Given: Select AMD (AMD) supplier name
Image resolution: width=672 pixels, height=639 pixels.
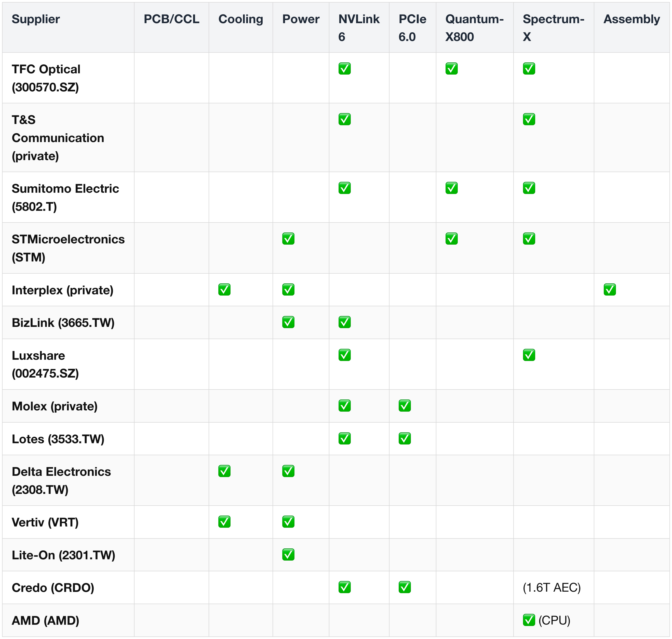Looking at the screenshot, I should click(x=45, y=621).
